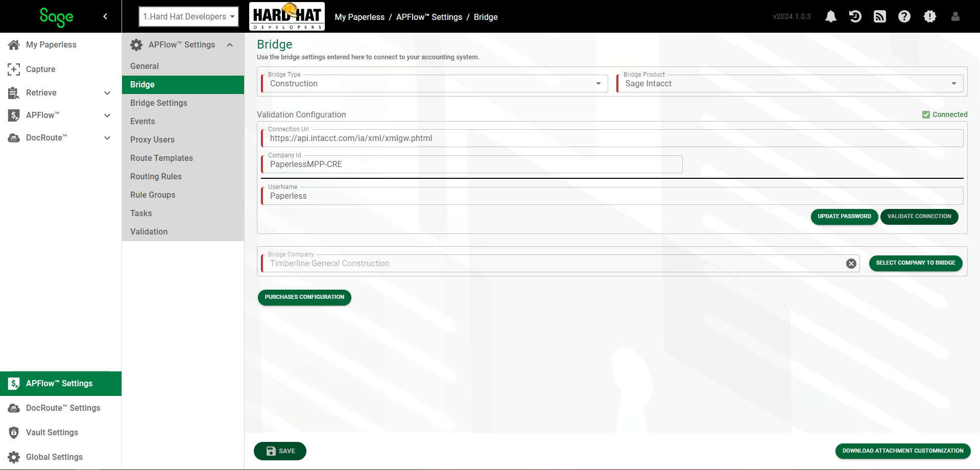Open the Hard Hat Developers company dropdown
Image resolution: width=980 pixels, height=470 pixels.
[188, 16]
